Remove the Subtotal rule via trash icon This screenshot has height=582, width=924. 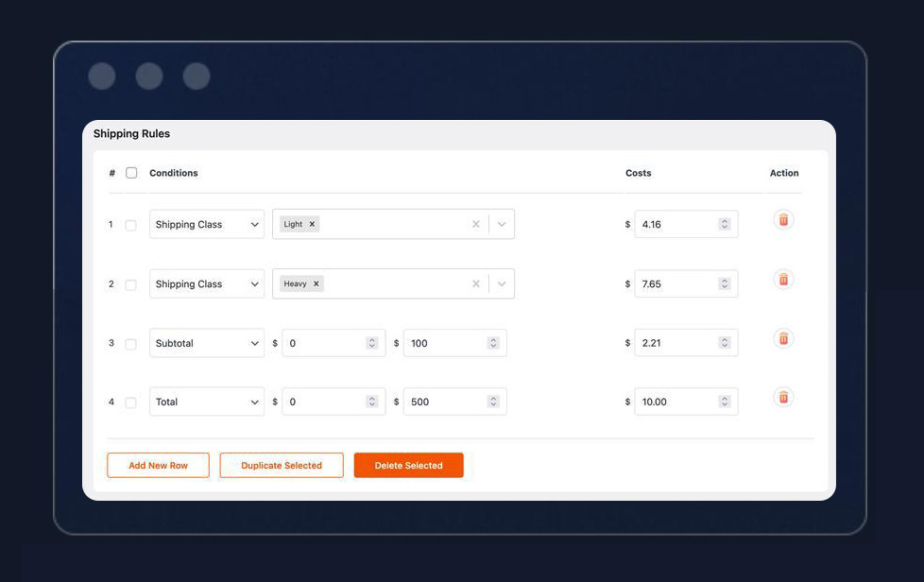tap(782, 339)
